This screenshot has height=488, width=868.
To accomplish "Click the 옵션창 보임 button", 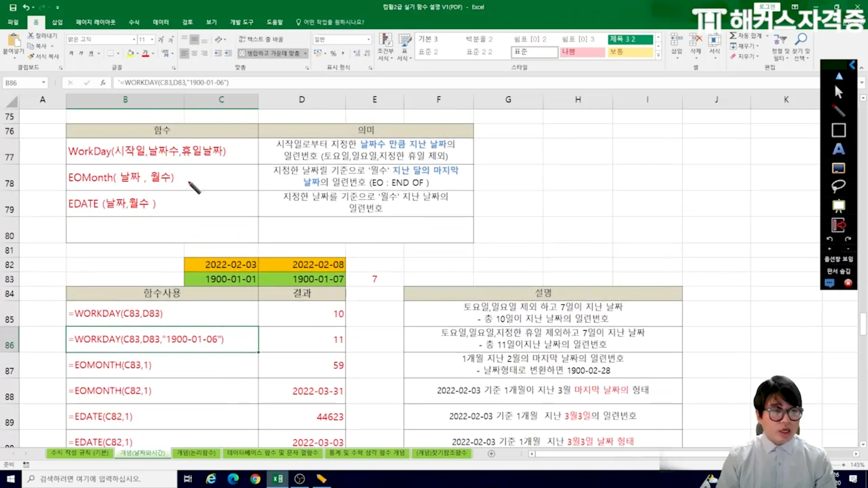I will click(839, 259).
